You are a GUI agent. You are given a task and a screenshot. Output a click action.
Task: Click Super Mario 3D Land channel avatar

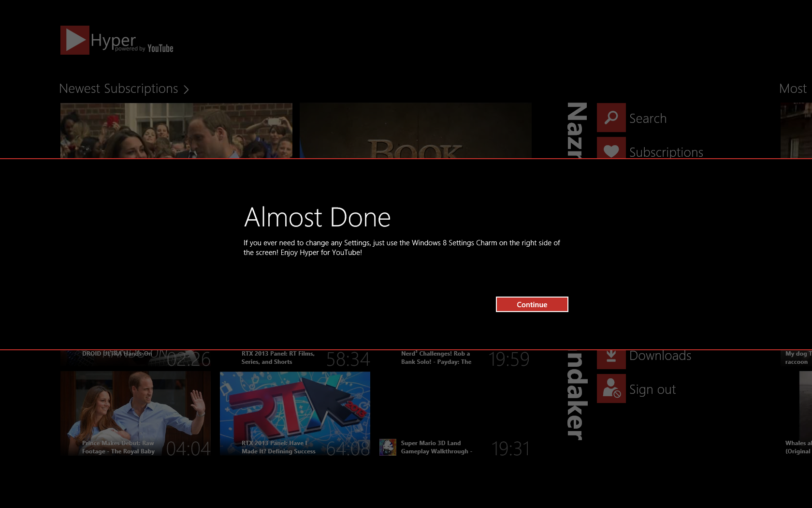coord(388,447)
